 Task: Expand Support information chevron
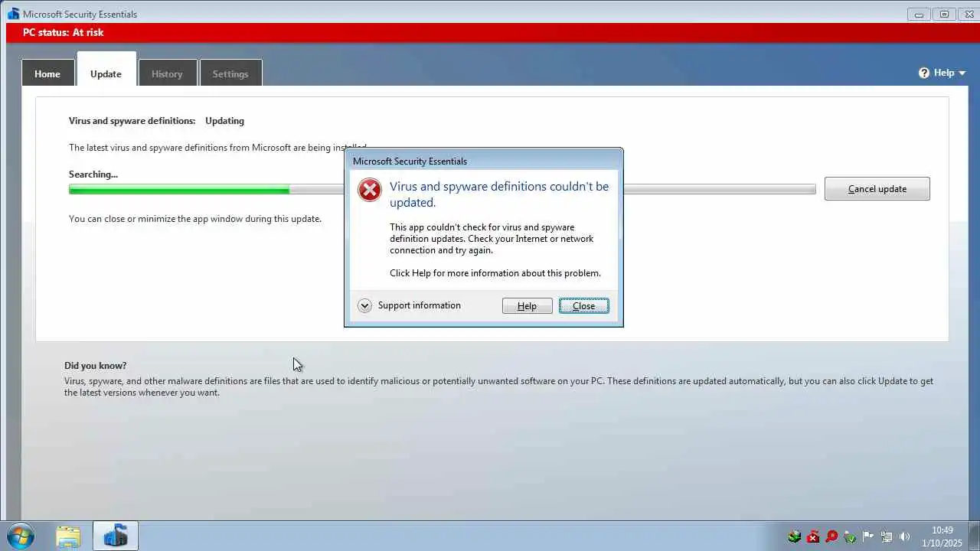(x=364, y=305)
